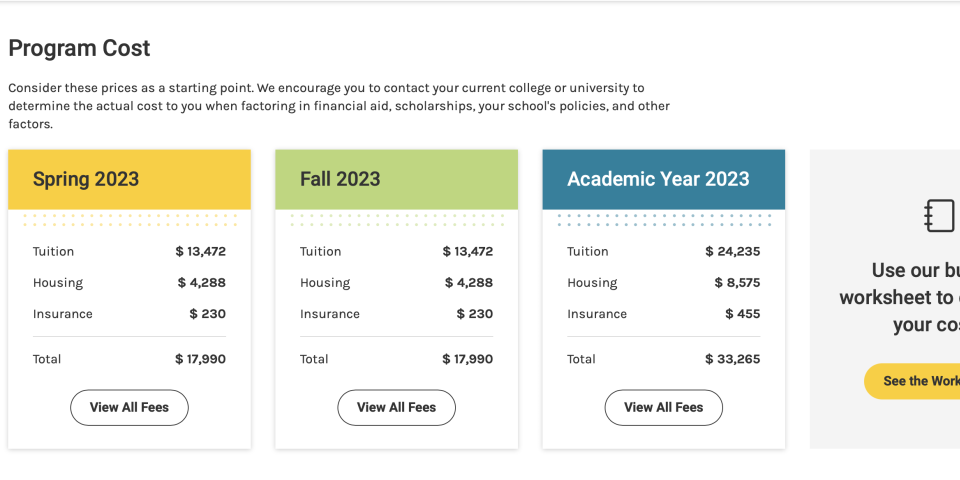Click the Academic Year total of $33,265

(732, 359)
